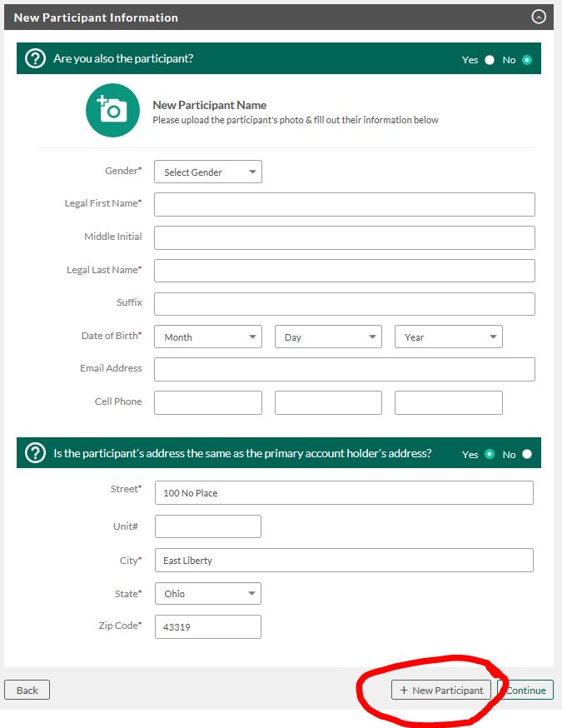The height and width of the screenshot is (728, 562).
Task: Select Yes for 'Are you also the participant?'
Action: click(x=490, y=60)
